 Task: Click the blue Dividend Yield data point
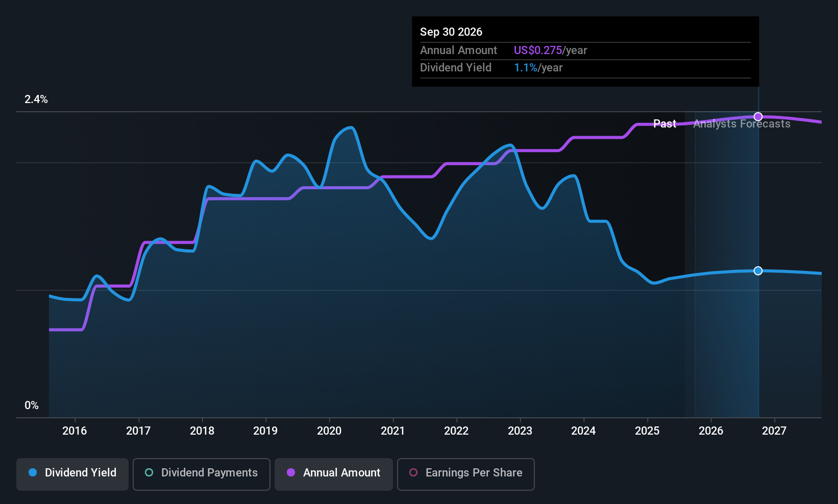tap(758, 271)
